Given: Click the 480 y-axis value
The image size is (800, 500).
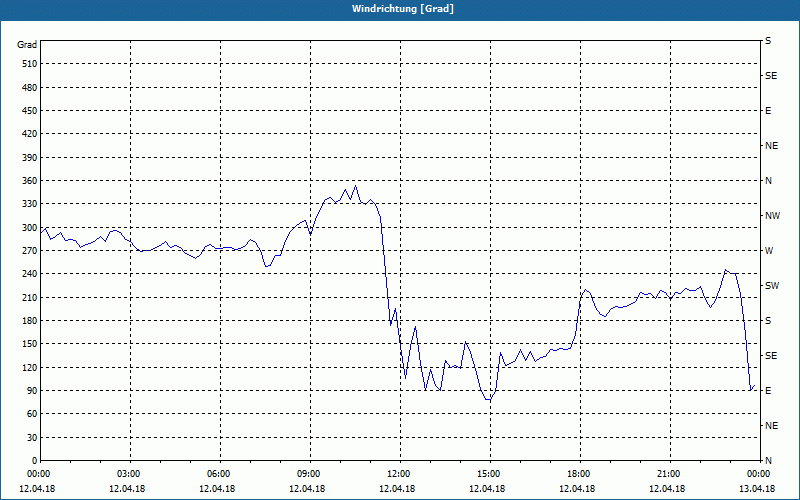Looking at the screenshot, I should tap(30, 88).
